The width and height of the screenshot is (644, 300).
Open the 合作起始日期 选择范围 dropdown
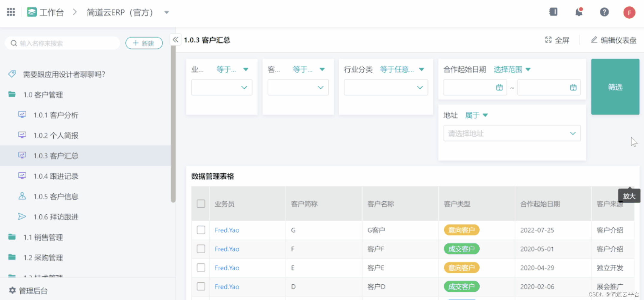[512, 69]
